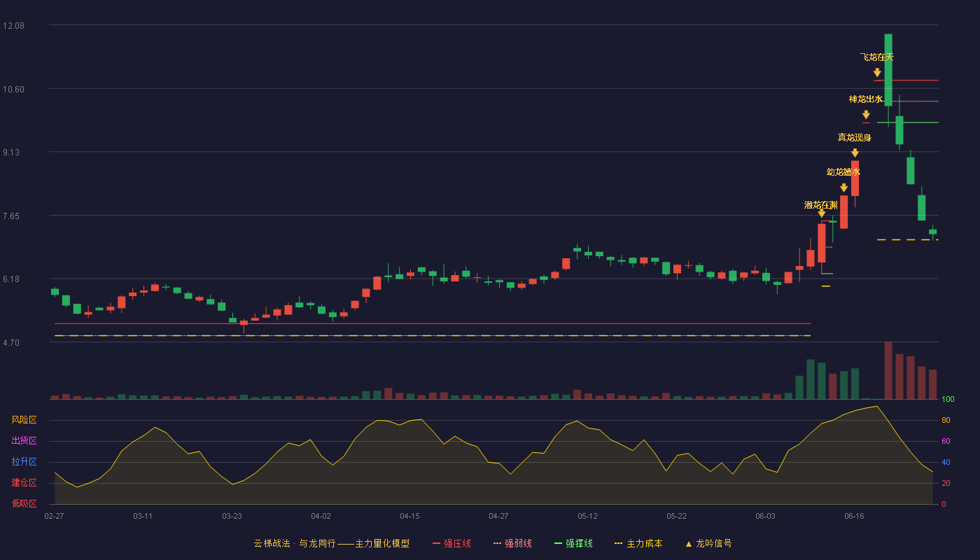Click the magenta 60 indicator axis label
Screen dimensions: 980x560
(945, 441)
